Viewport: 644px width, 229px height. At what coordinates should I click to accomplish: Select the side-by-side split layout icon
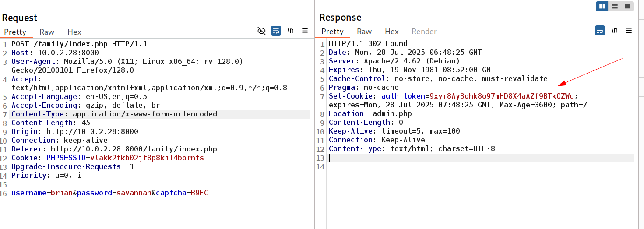[x=602, y=6]
